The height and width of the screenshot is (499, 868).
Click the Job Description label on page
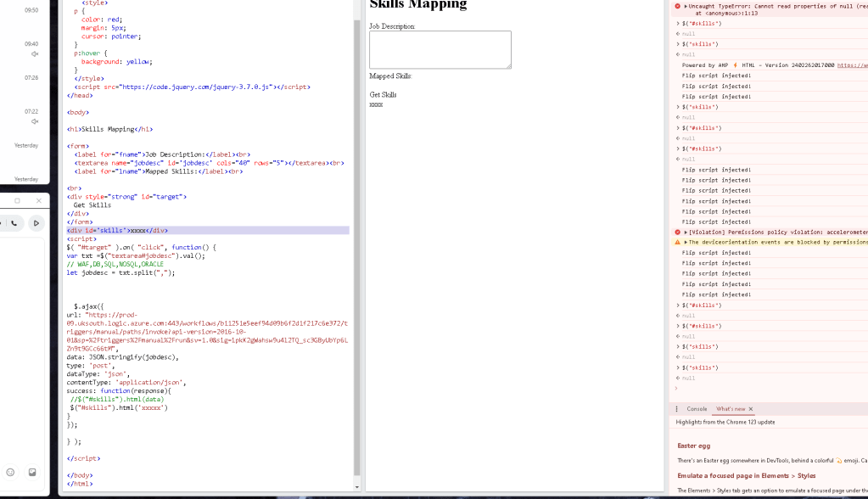tap(392, 26)
